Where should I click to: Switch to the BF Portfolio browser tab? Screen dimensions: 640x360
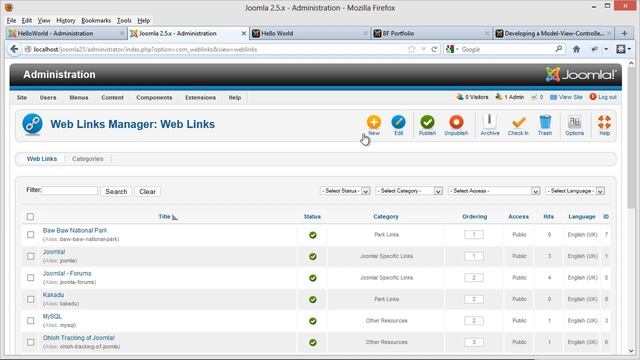click(x=431, y=33)
